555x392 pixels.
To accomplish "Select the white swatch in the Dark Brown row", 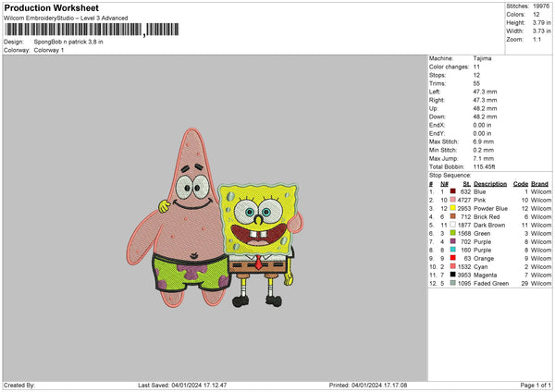I will point(452,225).
